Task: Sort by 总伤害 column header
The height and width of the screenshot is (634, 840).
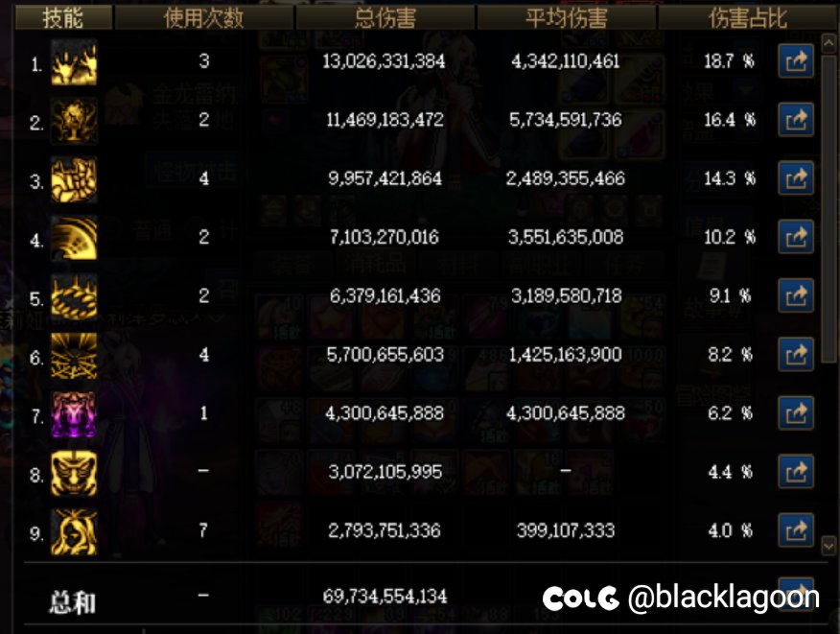Action: tap(385, 17)
